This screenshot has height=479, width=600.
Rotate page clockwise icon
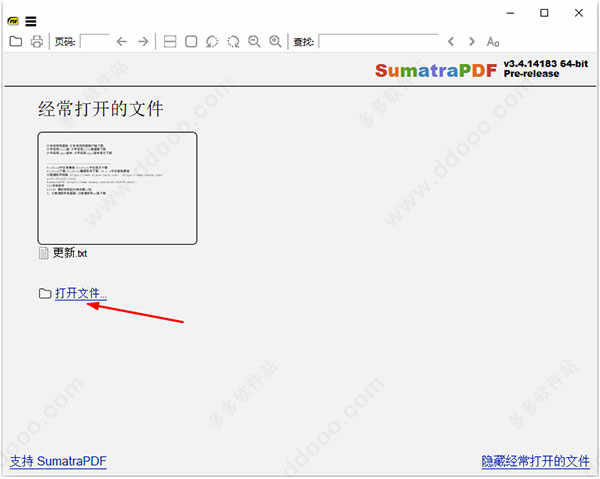[233, 41]
